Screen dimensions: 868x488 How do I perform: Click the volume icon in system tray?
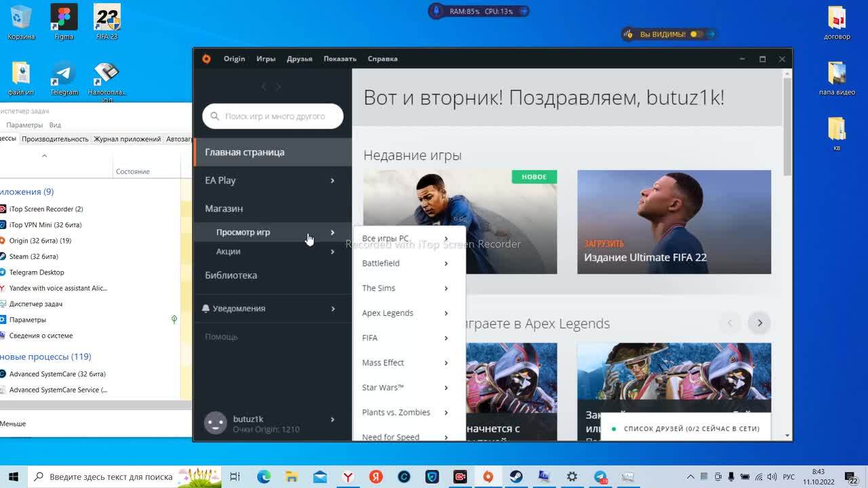tap(770, 476)
